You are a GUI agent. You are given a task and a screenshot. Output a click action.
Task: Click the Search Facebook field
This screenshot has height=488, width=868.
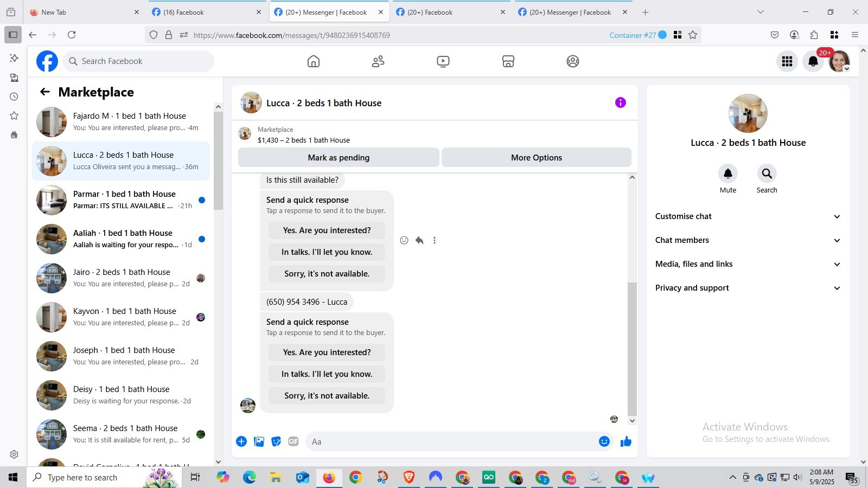(138, 61)
